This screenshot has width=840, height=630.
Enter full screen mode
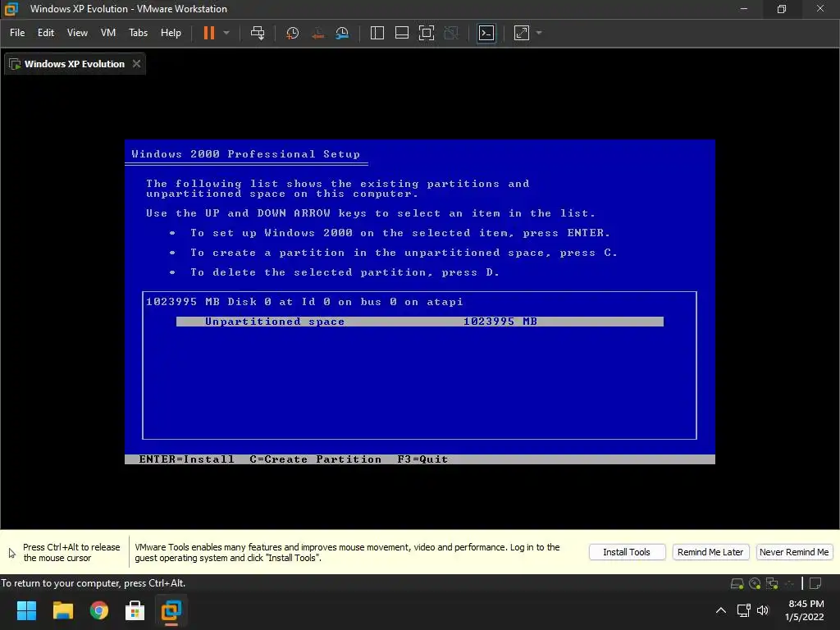coord(427,33)
